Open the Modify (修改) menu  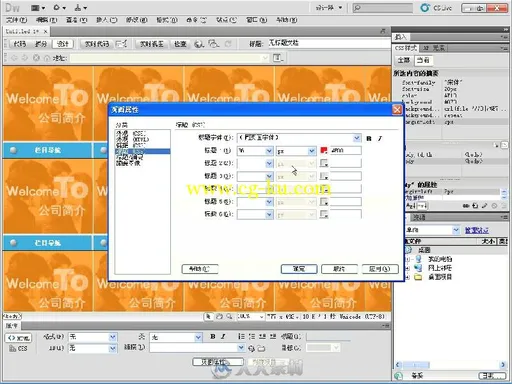click(136, 20)
